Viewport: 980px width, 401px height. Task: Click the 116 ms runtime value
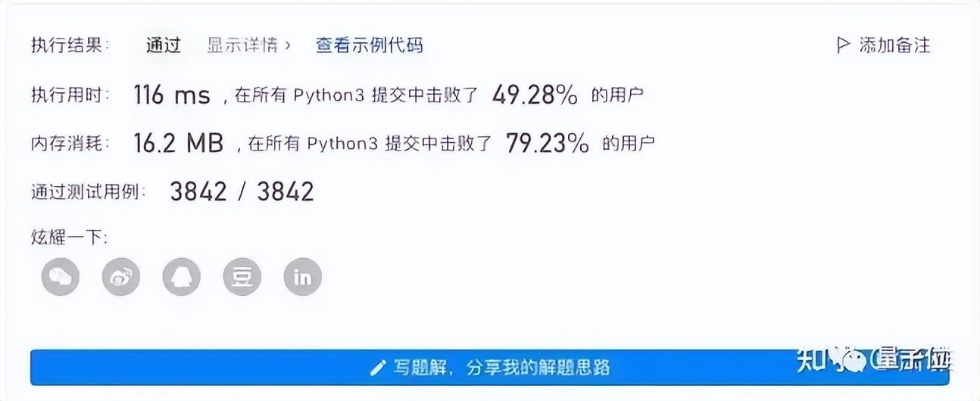pyautogui.click(x=171, y=95)
